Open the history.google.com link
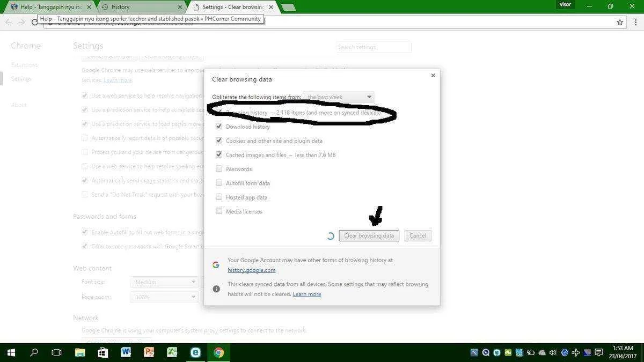This screenshot has width=644, height=362. point(252,270)
